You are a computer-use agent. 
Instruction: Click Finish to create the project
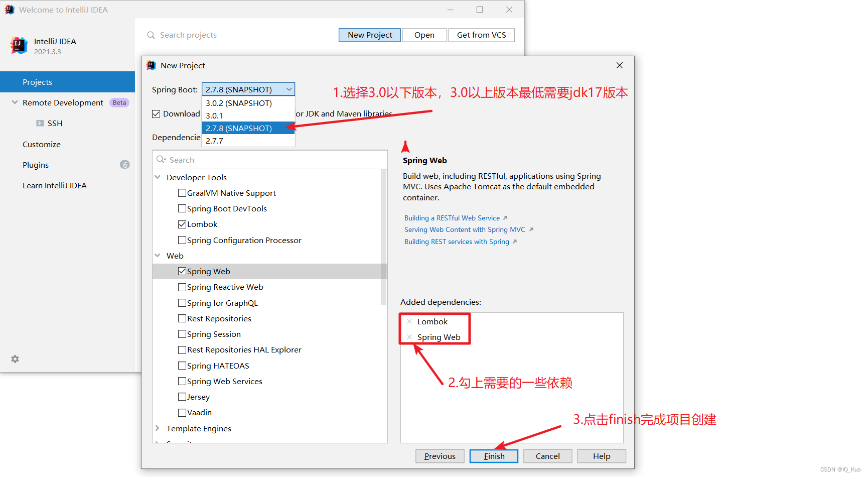click(x=494, y=456)
